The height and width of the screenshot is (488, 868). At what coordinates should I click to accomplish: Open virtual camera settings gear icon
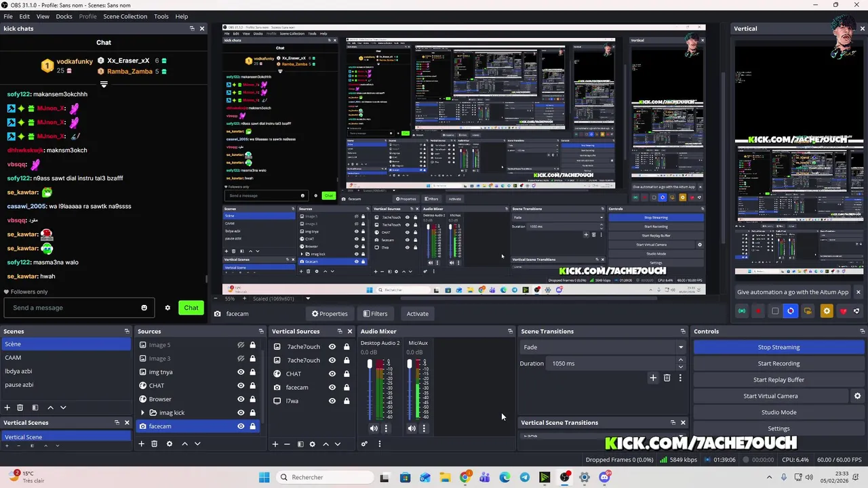click(x=857, y=396)
